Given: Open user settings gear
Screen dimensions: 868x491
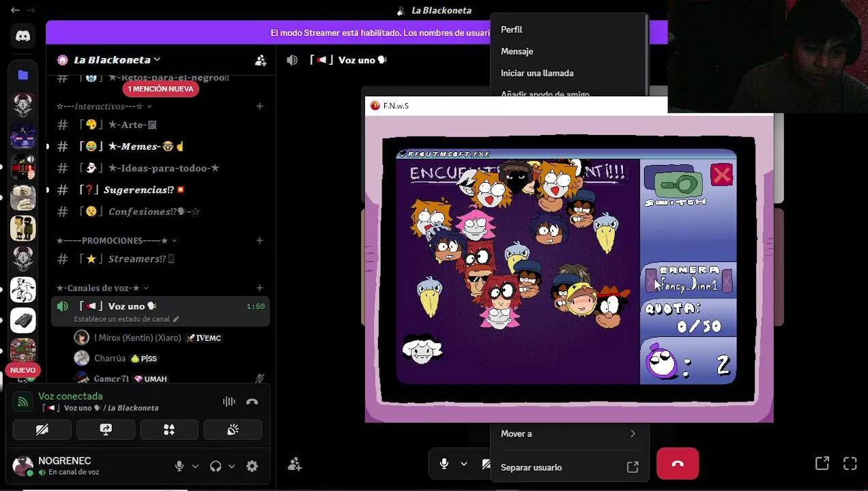Looking at the screenshot, I should 252,466.
